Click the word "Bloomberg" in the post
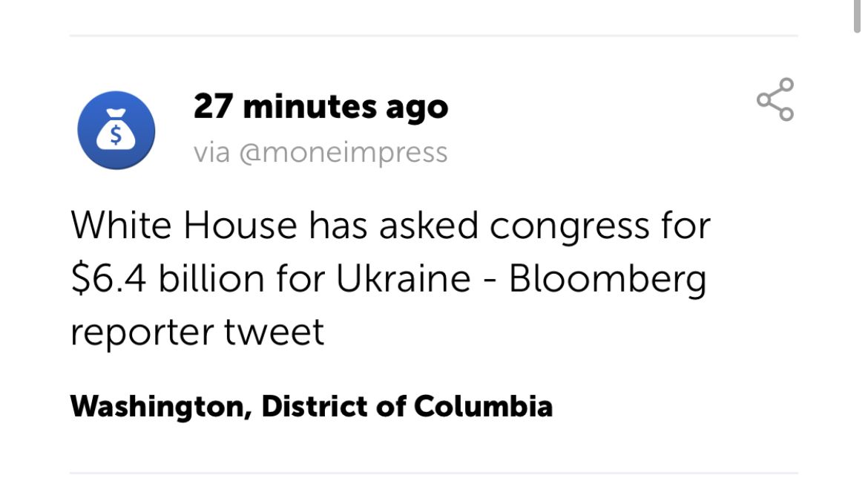This screenshot has width=868, height=498. click(x=608, y=280)
